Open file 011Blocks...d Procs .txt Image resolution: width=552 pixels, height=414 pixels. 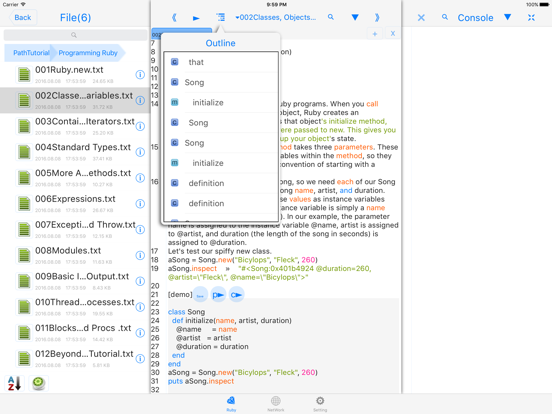75,332
